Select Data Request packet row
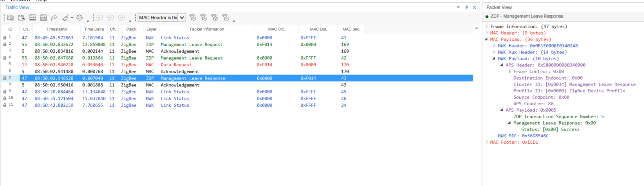Screen dimensions: 644x186 click(x=237, y=65)
